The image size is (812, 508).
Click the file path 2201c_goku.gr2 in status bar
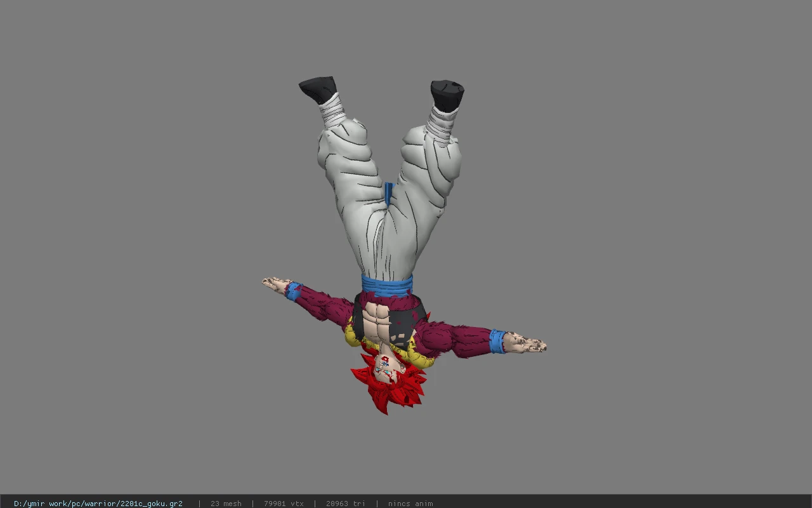[x=98, y=504]
